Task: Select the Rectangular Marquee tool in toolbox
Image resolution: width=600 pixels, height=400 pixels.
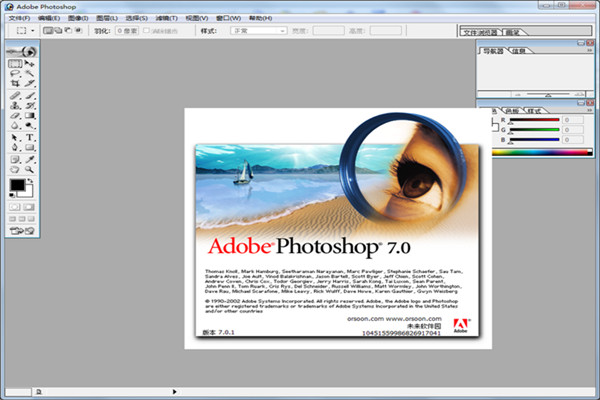Action: 14,63
